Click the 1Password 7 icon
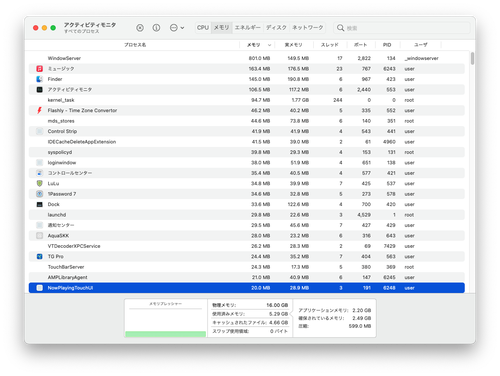 pos(40,194)
